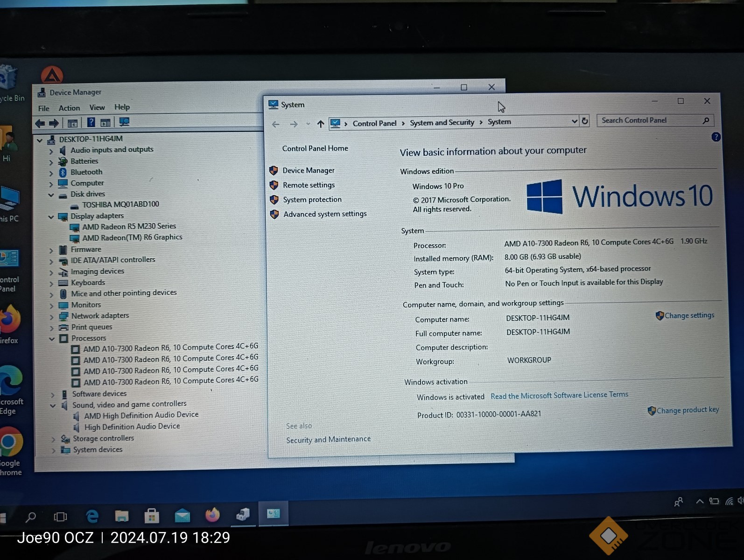Expand the Bluetooth category

point(51,173)
